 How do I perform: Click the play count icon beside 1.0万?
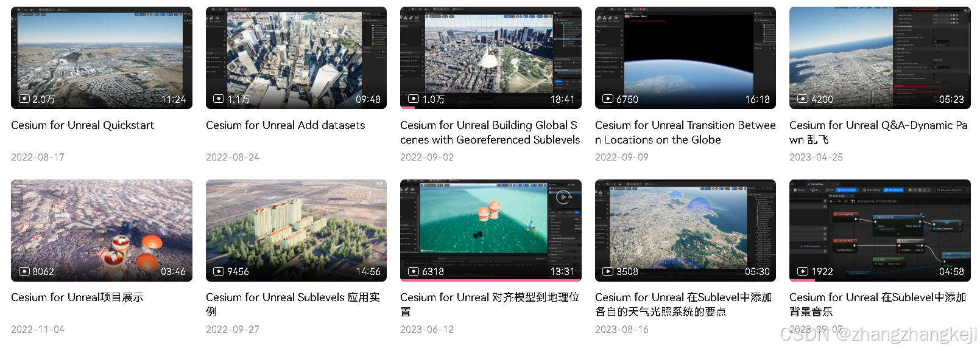pyautogui.click(x=414, y=99)
